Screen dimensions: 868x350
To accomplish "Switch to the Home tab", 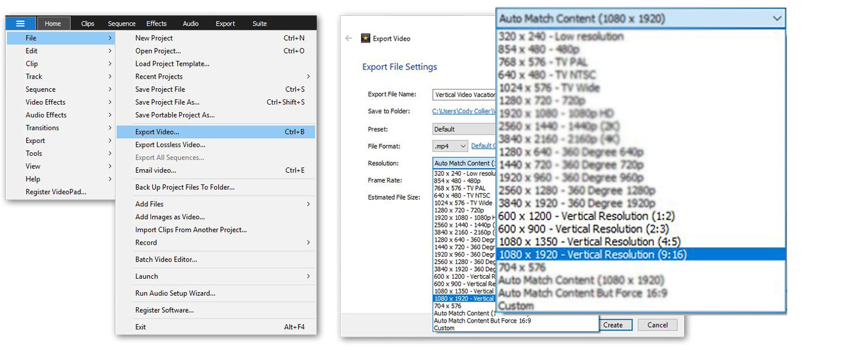I will coord(53,24).
